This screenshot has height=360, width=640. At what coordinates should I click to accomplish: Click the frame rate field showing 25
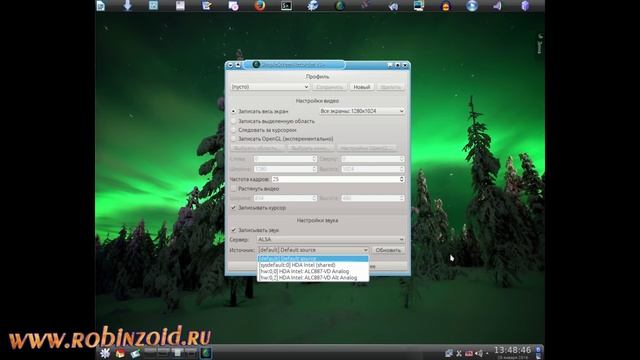pyautogui.click(x=336, y=179)
